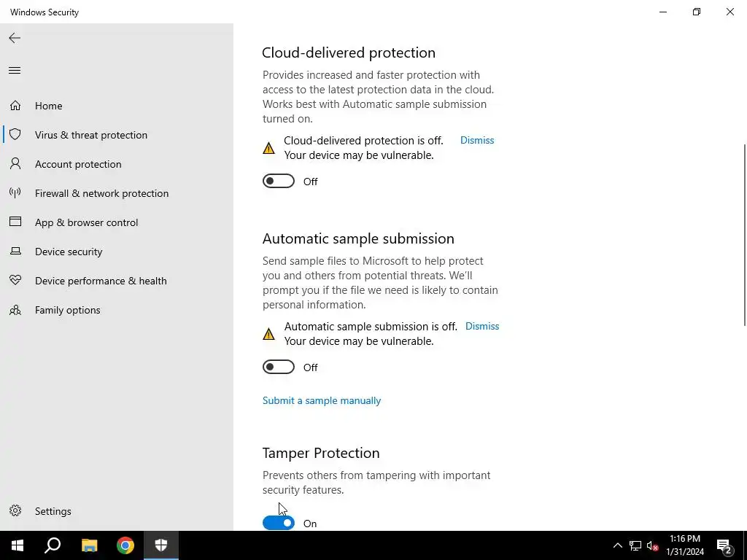Viewport: 747px width, 560px height.
Task: Click the Windows Security taskbar shield
Action: (161, 545)
